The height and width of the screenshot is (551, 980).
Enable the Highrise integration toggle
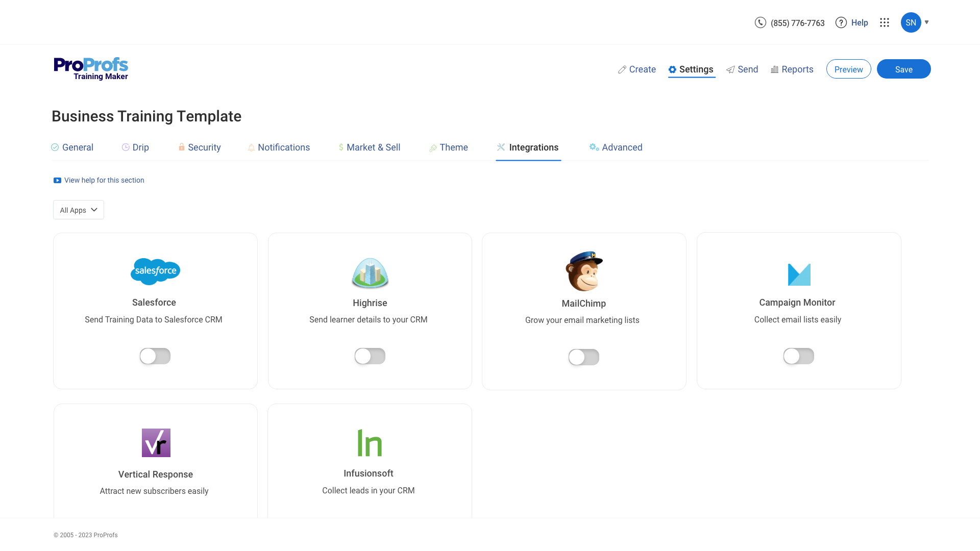(370, 356)
